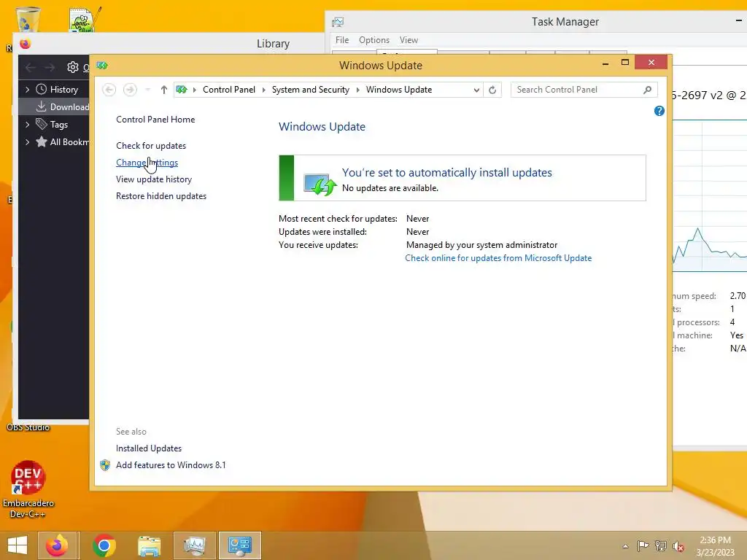This screenshot has height=560, width=747.
Task: Launch Google Chrome from the taskbar
Action: (104, 545)
